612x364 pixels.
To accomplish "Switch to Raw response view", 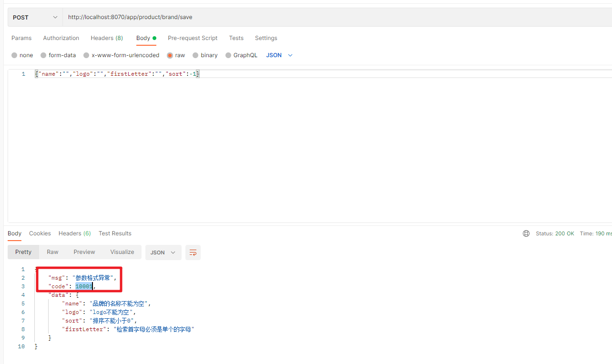I will coord(52,252).
